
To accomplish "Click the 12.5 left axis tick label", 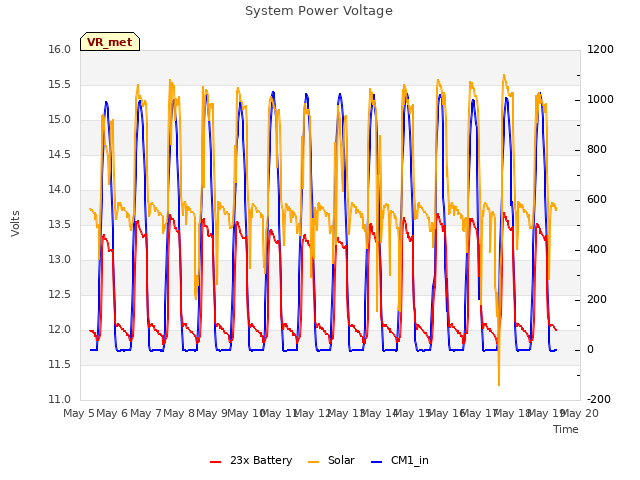I will pyautogui.click(x=60, y=295).
